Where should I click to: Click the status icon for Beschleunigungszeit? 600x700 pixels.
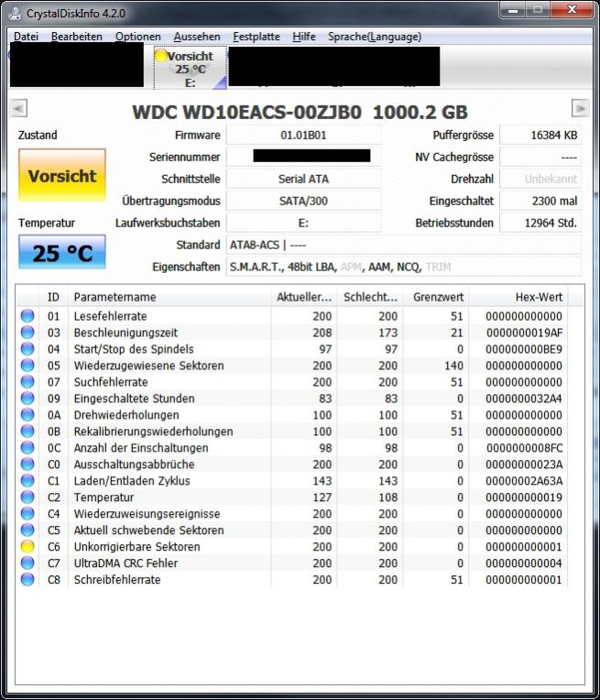[x=27, y=333]
